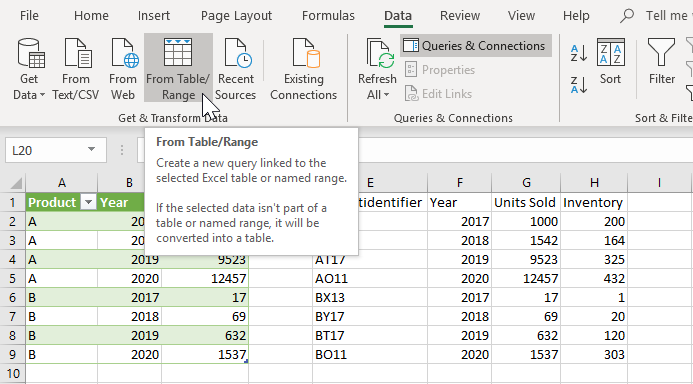Viewport: 693px width, 384px height.
Task: Expand the Name Box dropdown arrow
Action: [91, 150]
